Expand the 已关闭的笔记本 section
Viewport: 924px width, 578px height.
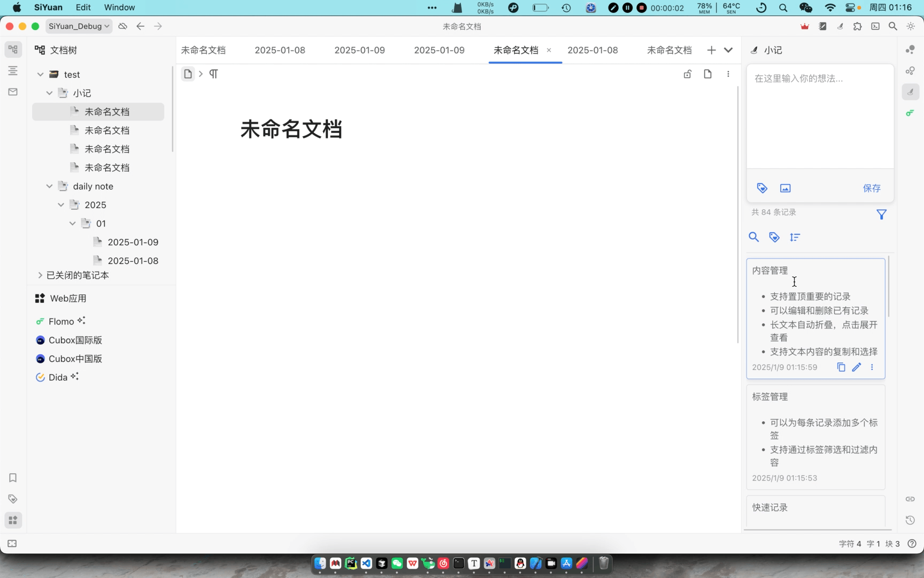click(x=40, y=275)
